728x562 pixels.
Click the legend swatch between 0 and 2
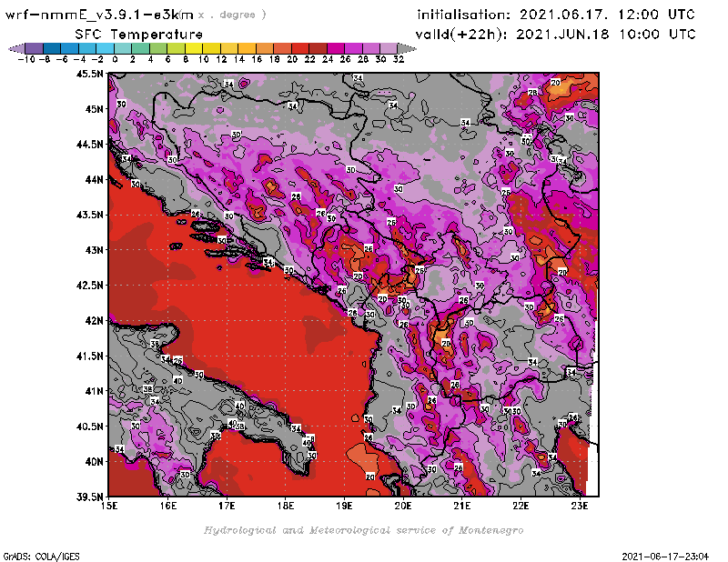pyautogui.click(x=123, y=48)
